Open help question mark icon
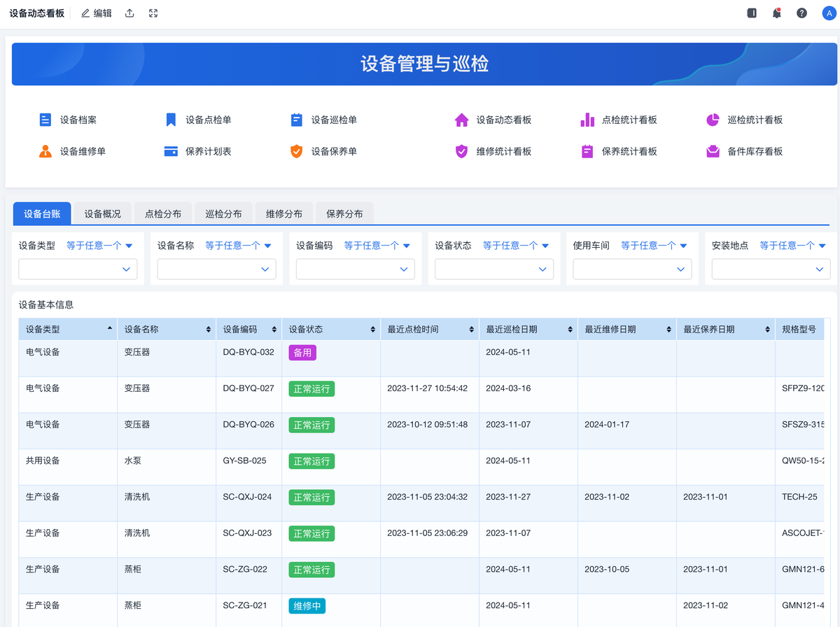Screen dimensions: 840x627 tap(801, 13)
